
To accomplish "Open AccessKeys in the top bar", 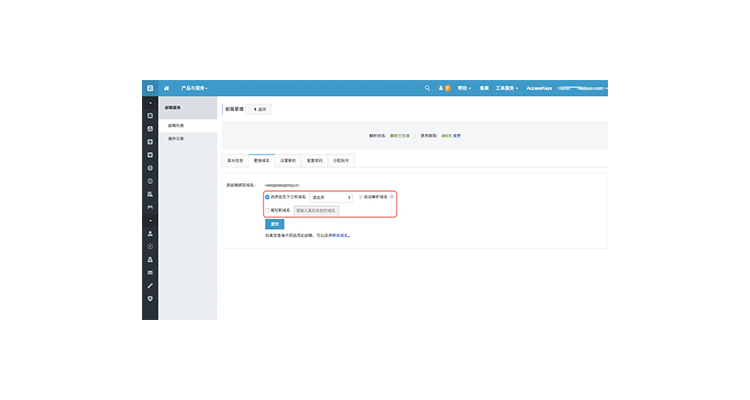I will 539,88.
